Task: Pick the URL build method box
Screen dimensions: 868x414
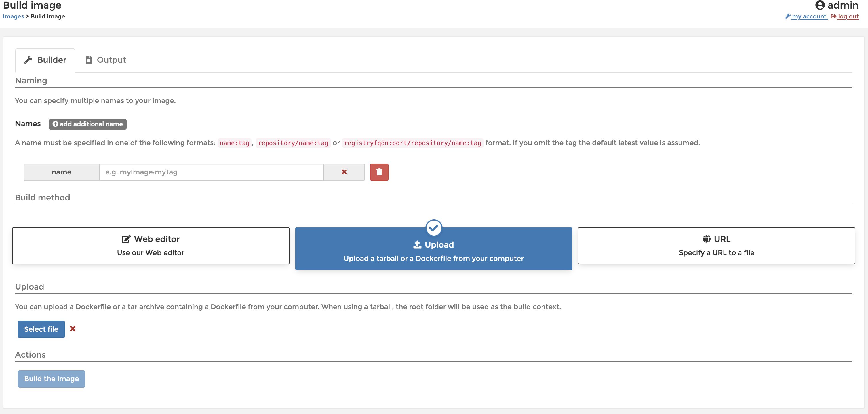Action: coord(716,245)
